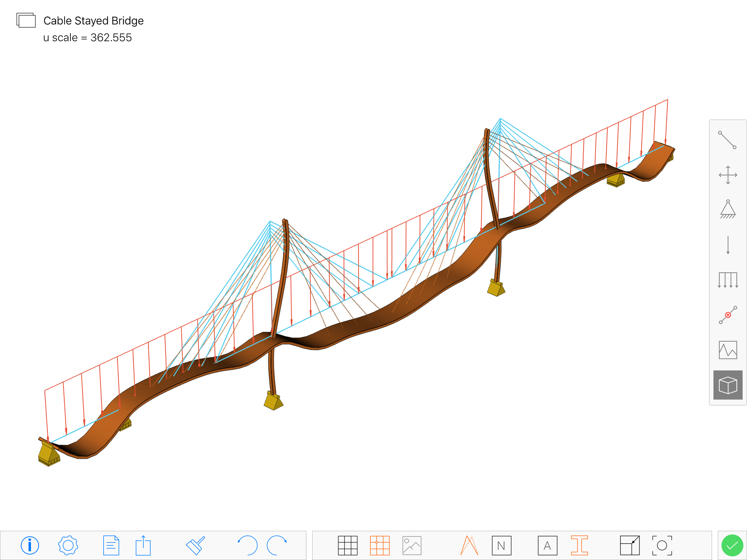
Task: Open the settings gear
Action: click(68, 545)
